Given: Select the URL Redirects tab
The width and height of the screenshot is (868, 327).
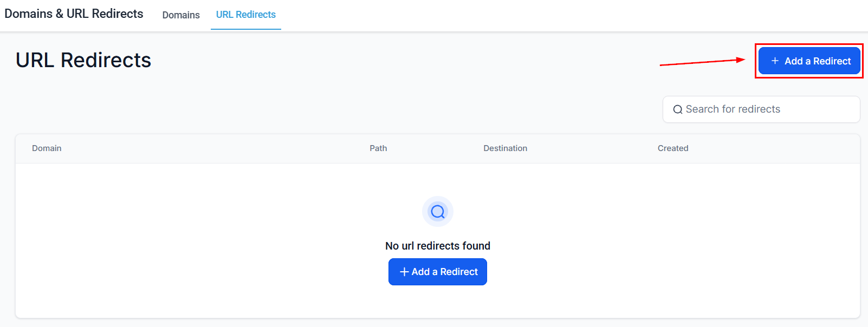Looking at the screenshot, I should (x=246, y=15).
